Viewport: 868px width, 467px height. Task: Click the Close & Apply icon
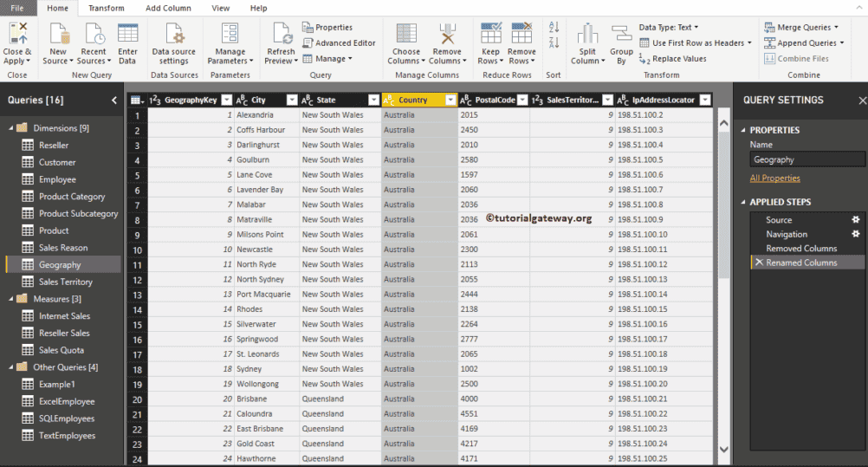(x=17, y=33)
